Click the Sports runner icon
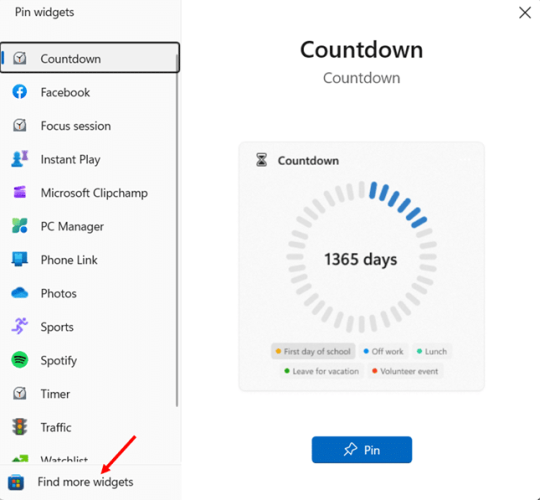The image size is (540, 500). (x=20, y=326)
